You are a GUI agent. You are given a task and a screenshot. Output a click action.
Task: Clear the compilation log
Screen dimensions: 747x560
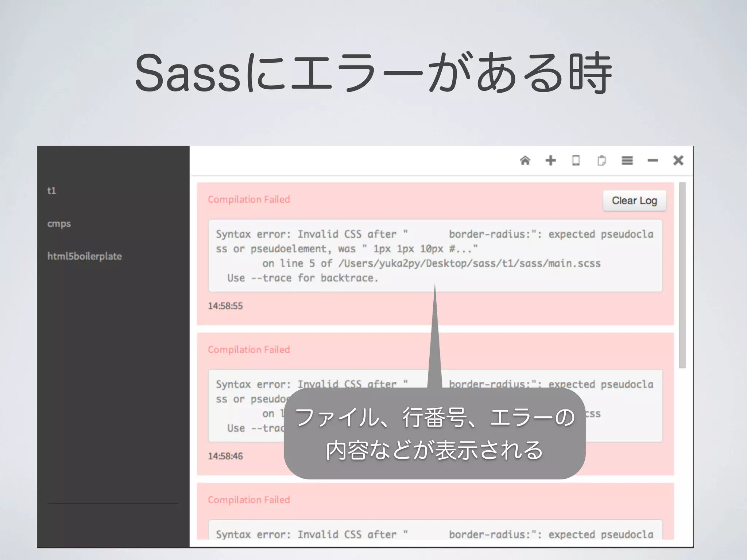(x=634, y=201)
